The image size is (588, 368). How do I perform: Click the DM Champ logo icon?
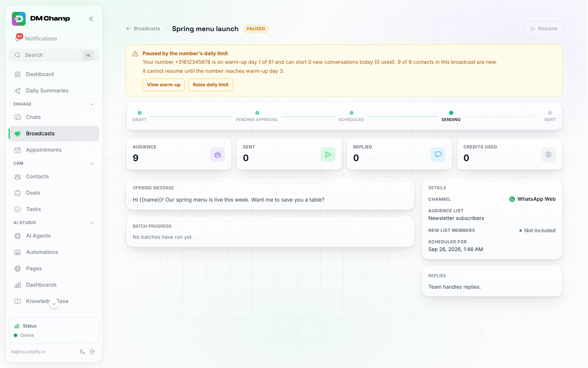[19, 19]
